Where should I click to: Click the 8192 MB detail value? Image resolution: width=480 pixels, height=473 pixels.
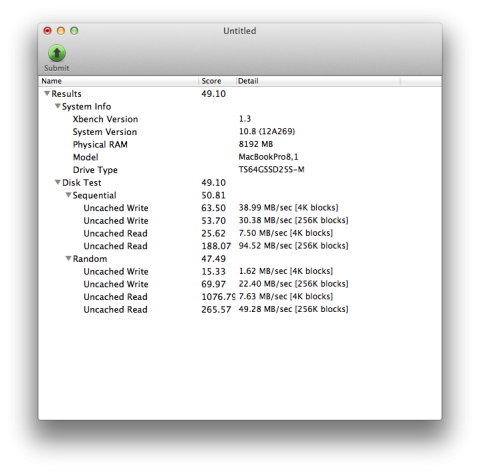point(256,144)
